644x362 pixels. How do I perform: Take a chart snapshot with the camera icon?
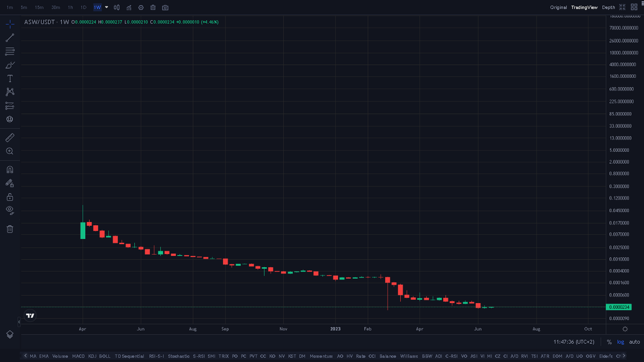[x=165, y=8]
